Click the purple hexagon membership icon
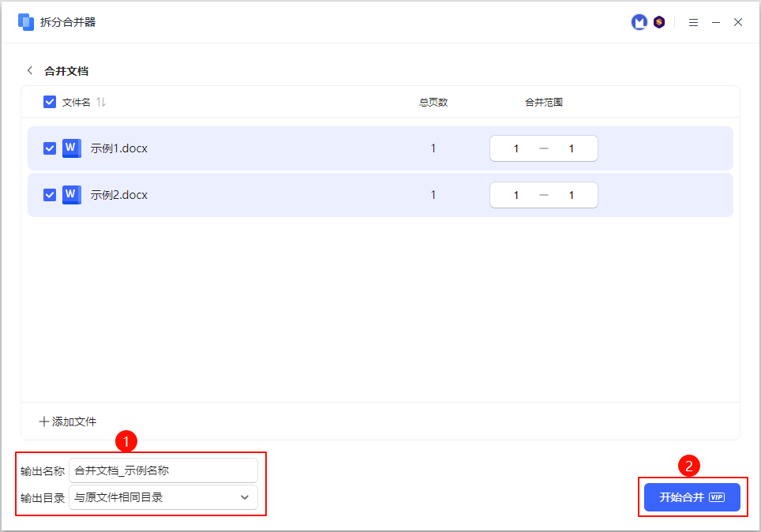The image size is (761, 532). pos(659,23)
